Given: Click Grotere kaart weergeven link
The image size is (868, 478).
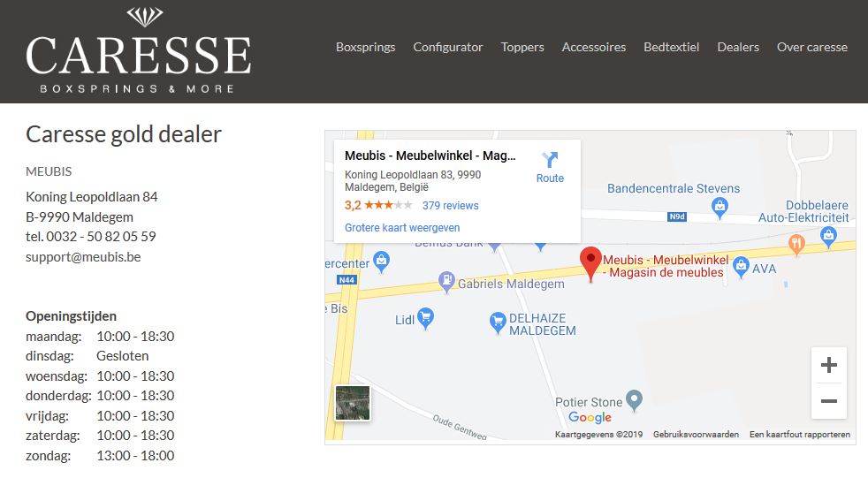Looking at the screenshot, I should point(401,227).
